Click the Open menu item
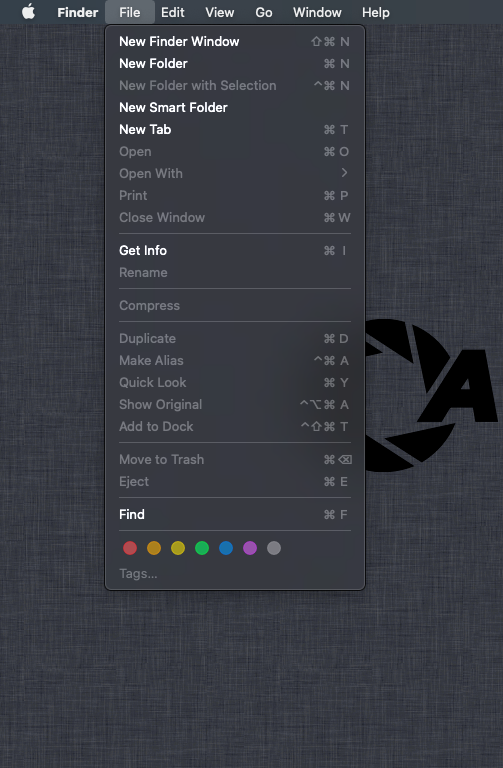Viewport: 503px width, 768px height. (x=235, y=152)
